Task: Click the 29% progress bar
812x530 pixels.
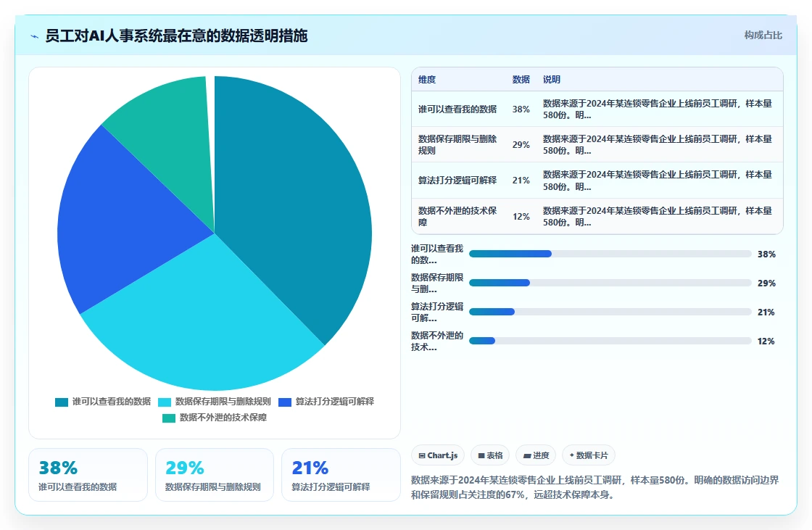Action: click(x=610, y=283)
